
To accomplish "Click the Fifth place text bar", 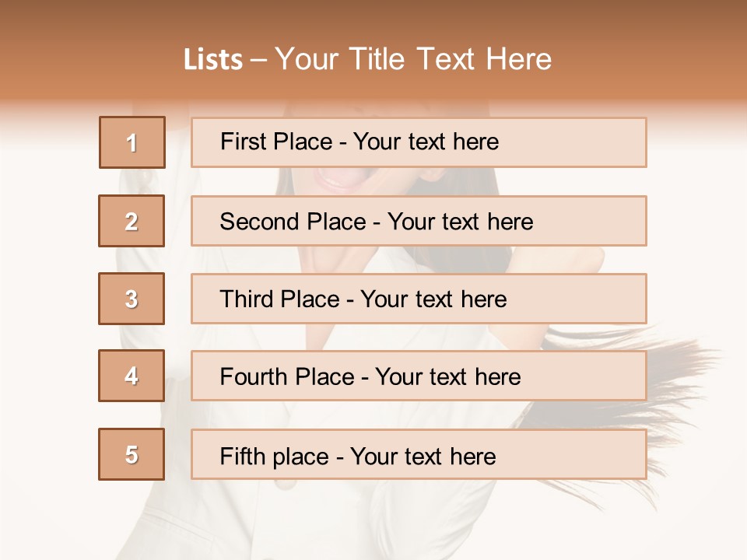I will [419, 454].
